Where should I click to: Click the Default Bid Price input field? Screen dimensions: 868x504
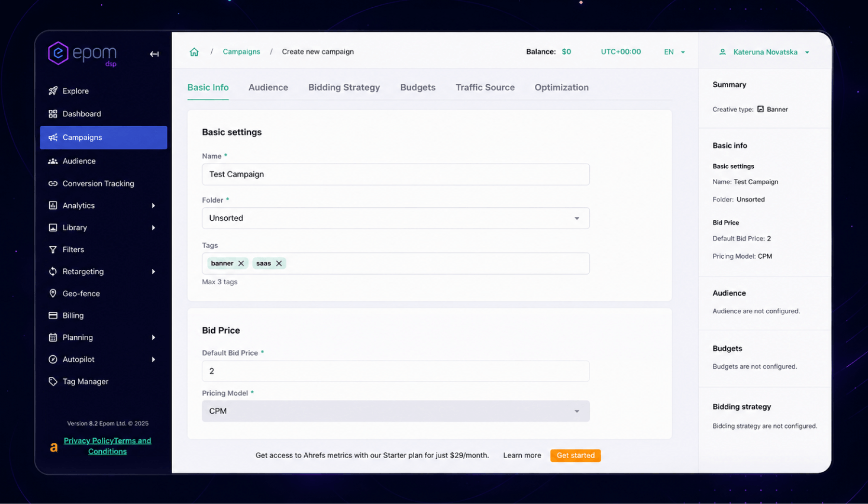point(396,371)
